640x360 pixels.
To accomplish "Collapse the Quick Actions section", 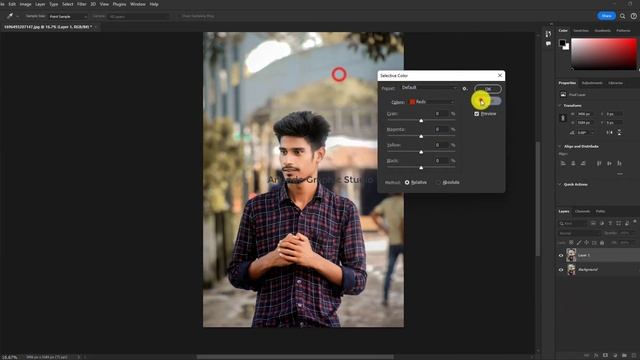I will [x=560, y=184].
